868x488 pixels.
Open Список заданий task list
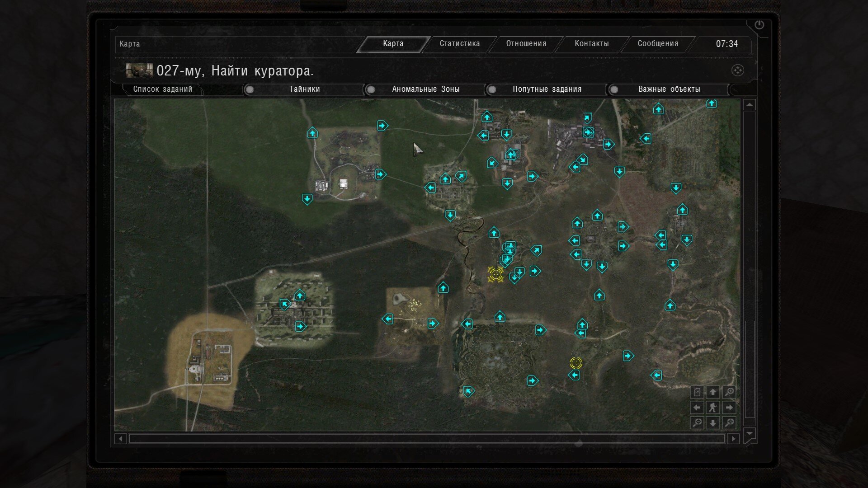coord(162,89)
